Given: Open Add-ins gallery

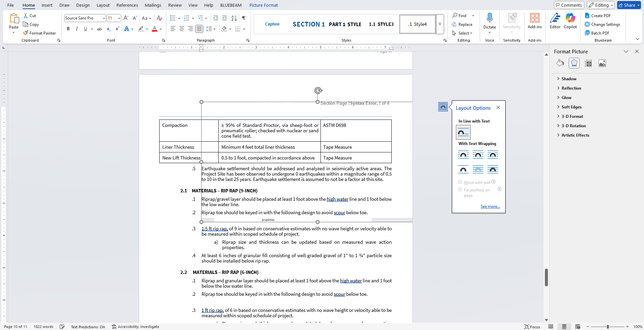Looking at the screenshot, I should click(x=534, y=21).
